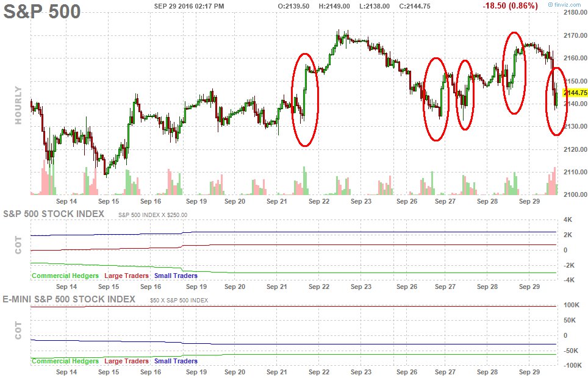
Task: Select the low value L:2138.00
Action: pos(375,6)
